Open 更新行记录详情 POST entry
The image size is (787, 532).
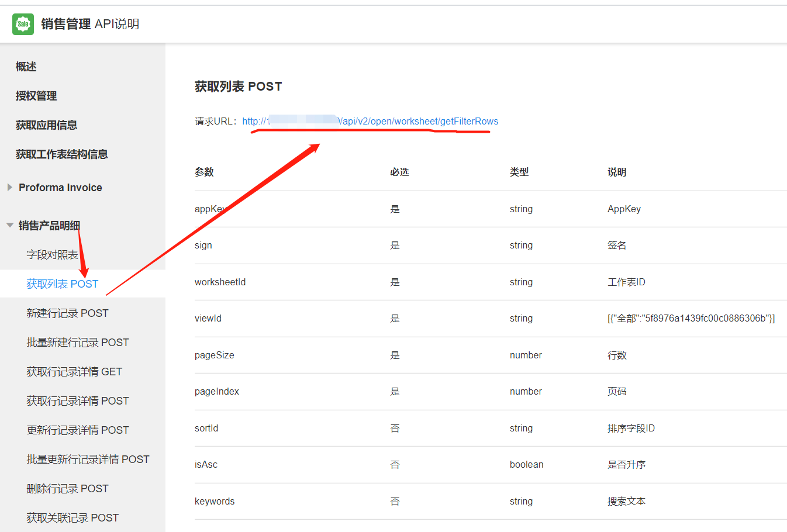(77, 430)
